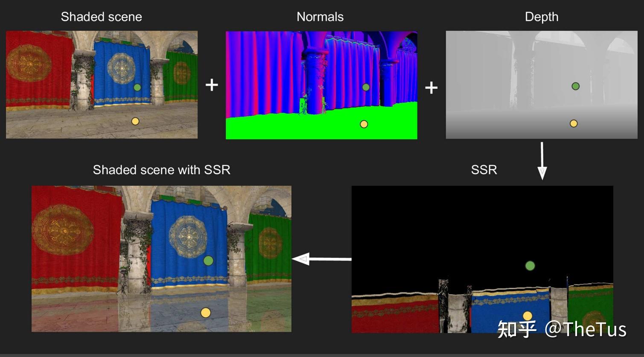Click the SSR label above the reflection buffer
Image resolution: width=644 pixels, height=357 pixels.
coord(484,170)
